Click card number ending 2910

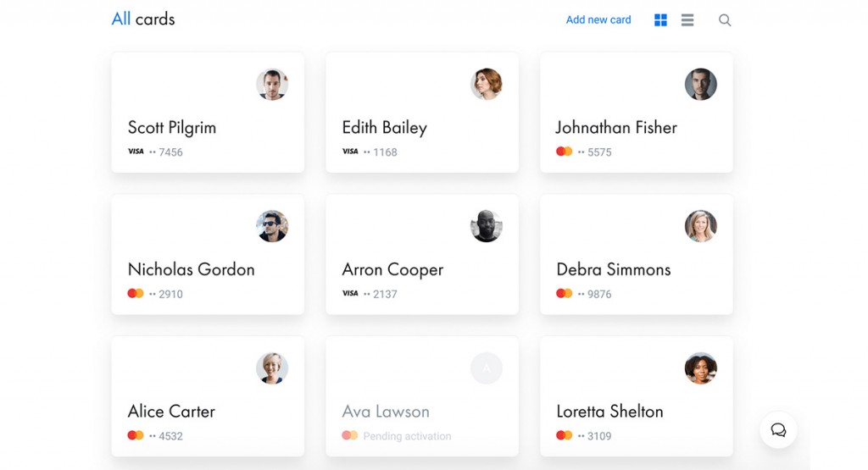point(165,294)
